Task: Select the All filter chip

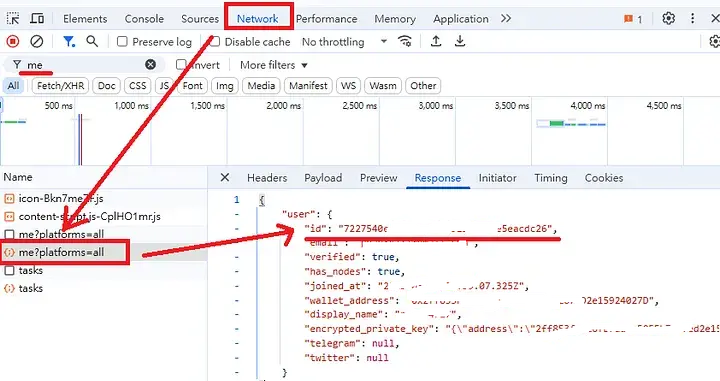Action: (x=14, y=86)
